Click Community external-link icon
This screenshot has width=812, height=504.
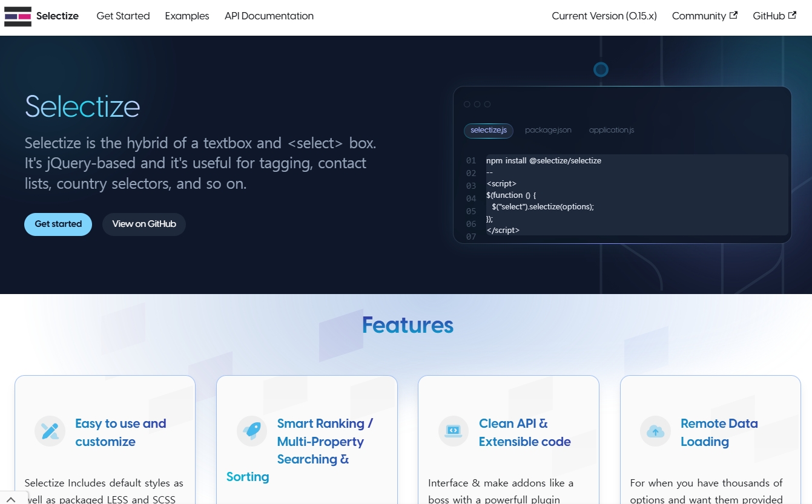tap(734, 15)
